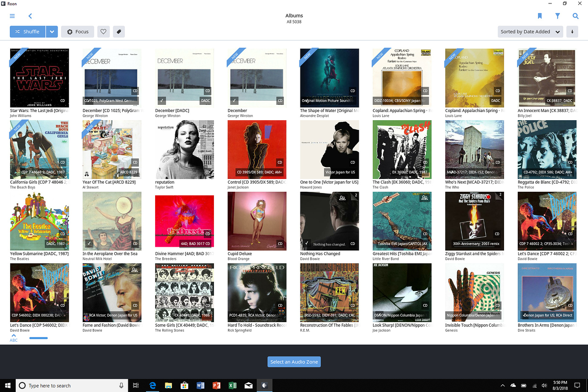The height and width of the screenshot is (392, 588).
Task: Open artist The Clash link
Action: (380, 187)
